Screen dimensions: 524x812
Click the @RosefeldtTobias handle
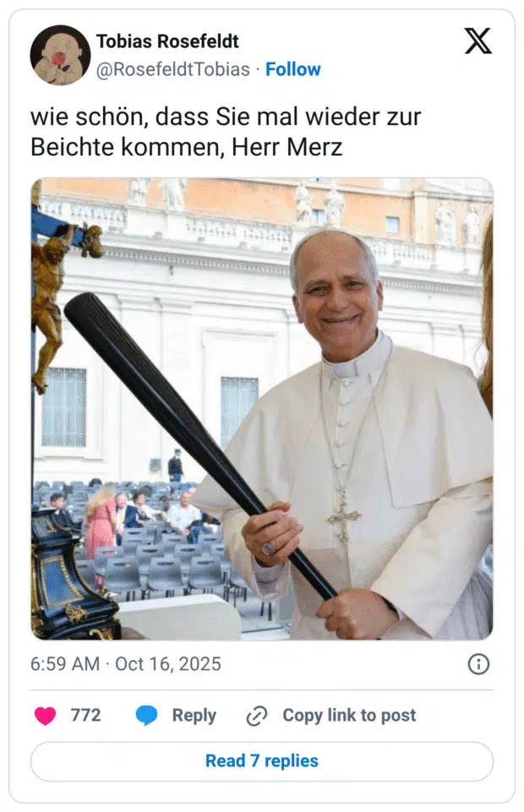[x=173, y=69]
